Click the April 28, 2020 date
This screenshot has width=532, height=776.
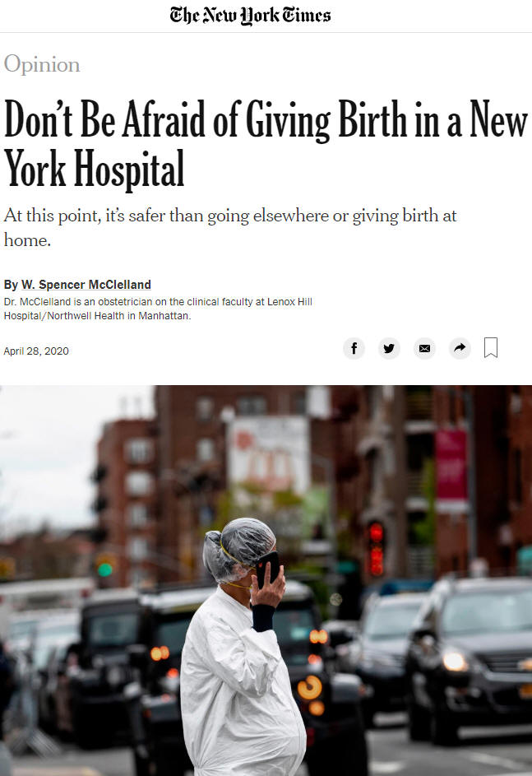36,351
